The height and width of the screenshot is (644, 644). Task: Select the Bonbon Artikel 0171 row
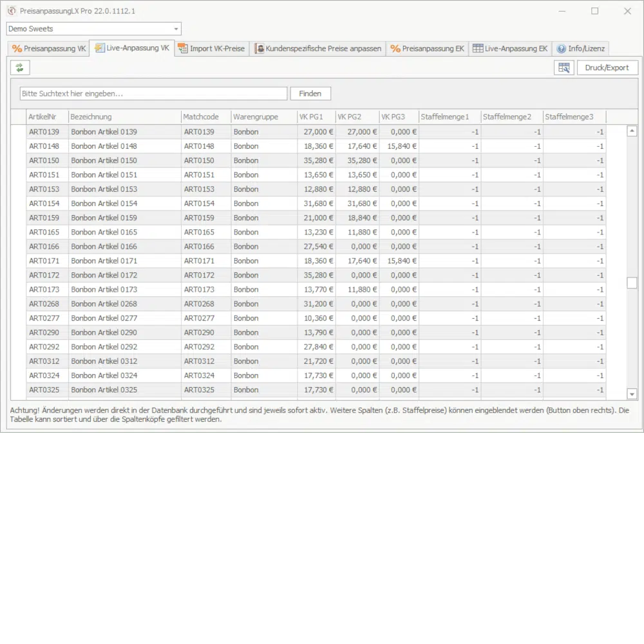tap(103, 261)
